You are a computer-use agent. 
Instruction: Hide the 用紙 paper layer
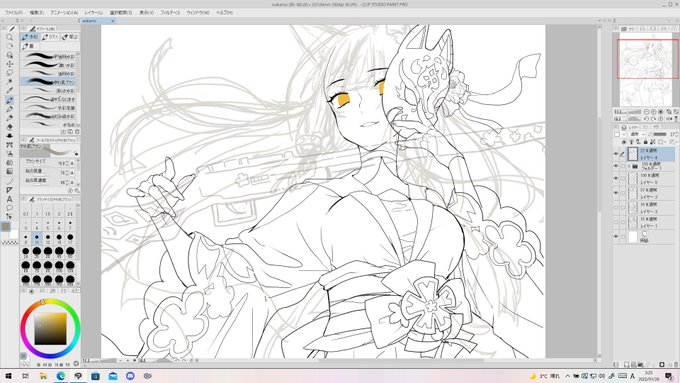point(616,236)
